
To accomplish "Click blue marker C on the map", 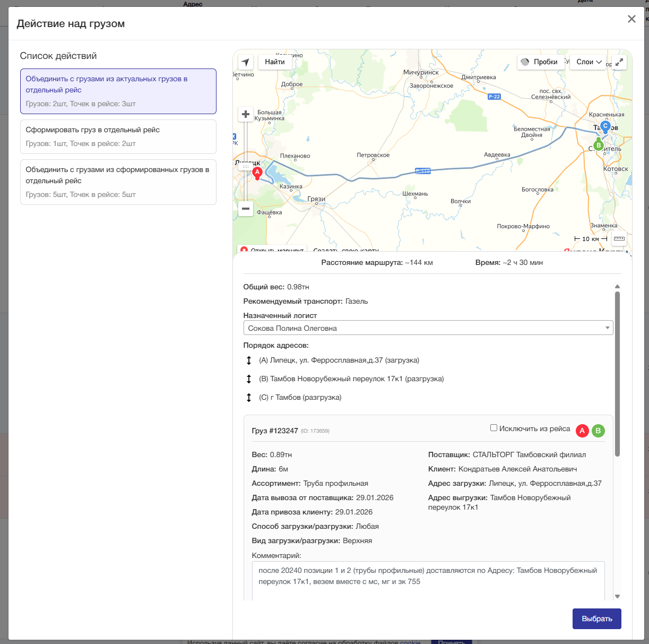I will (605, 127).
